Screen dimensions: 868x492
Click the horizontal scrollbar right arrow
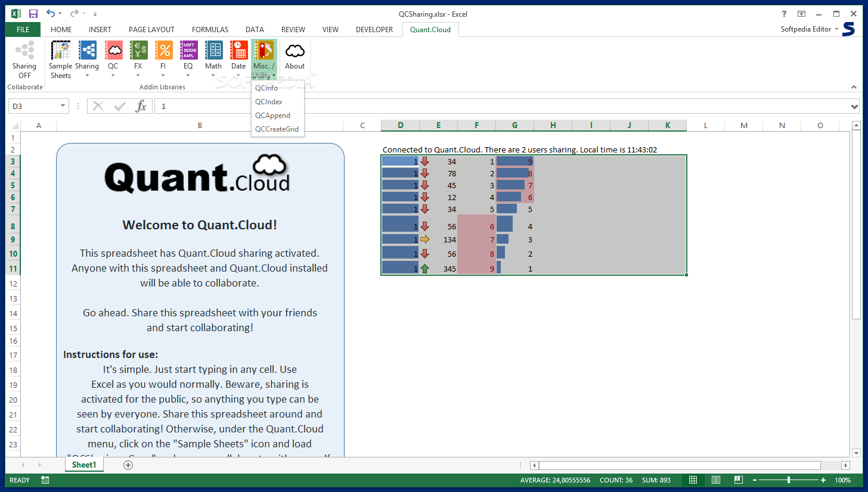point(845,465)
